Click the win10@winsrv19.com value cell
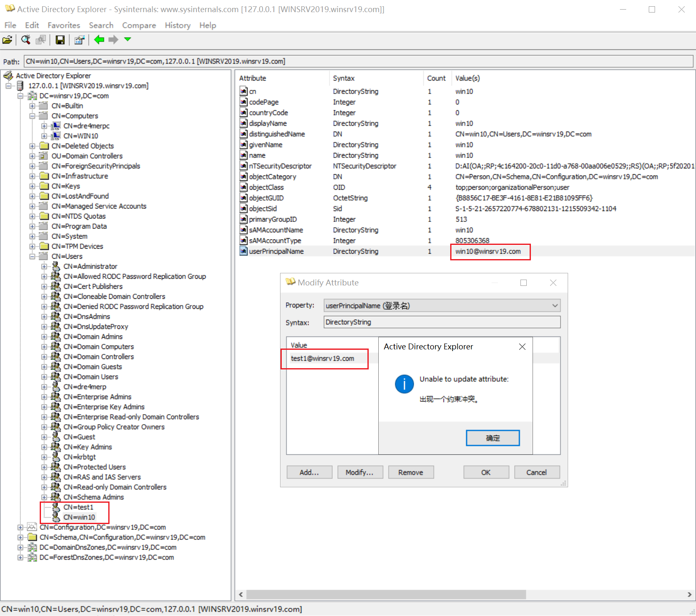The height and width of the screenshot is (616, 696). pos(488,251)
